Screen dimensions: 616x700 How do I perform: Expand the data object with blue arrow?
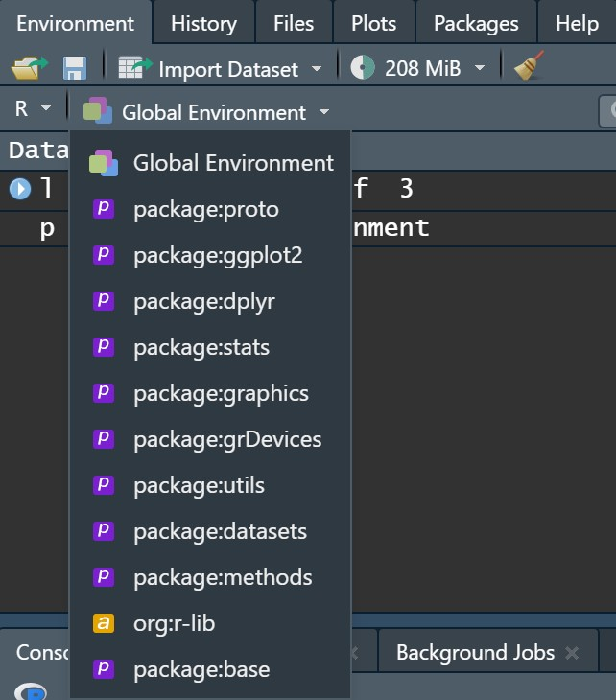pyautogui.click(x=20, y=188)
